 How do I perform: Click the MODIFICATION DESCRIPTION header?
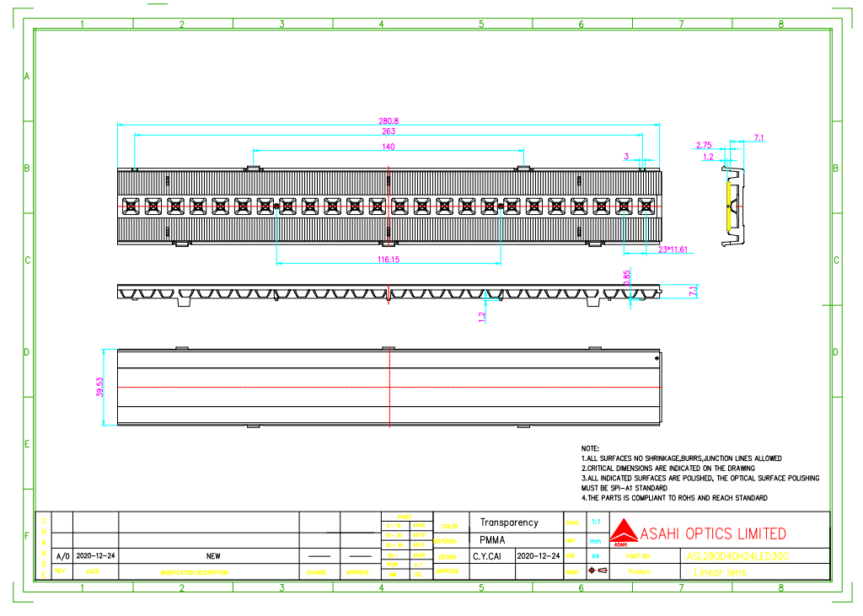point(195,572)
